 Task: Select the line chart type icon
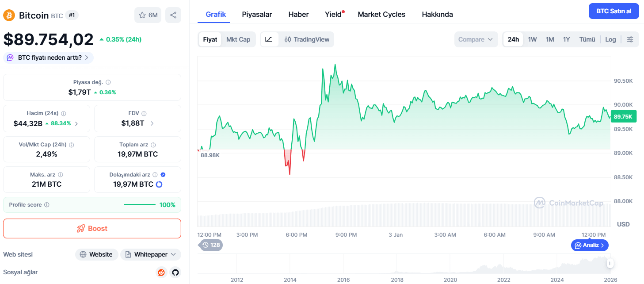pos(269,39)
